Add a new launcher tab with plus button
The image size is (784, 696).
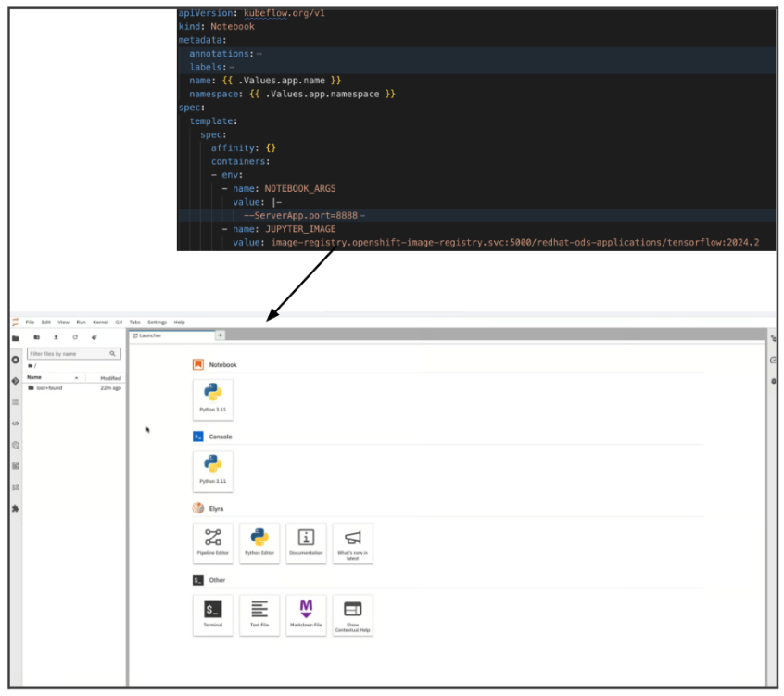point(220,335)
